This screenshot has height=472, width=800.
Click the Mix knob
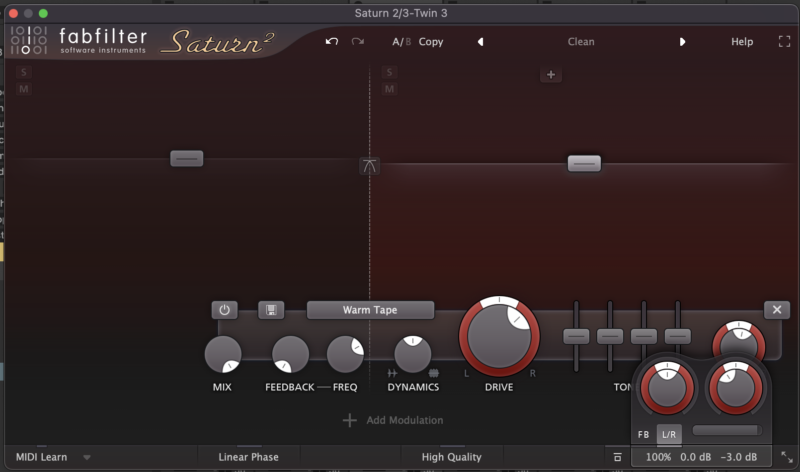click(223, 354)
